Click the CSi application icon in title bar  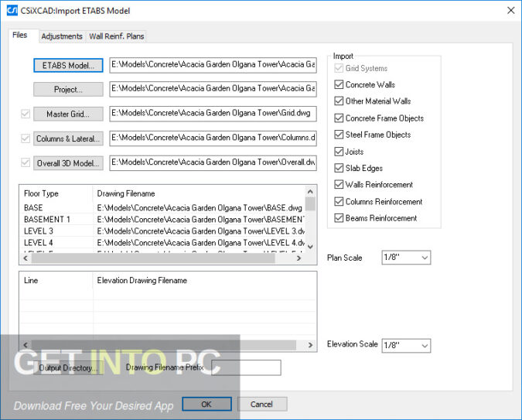12,10
